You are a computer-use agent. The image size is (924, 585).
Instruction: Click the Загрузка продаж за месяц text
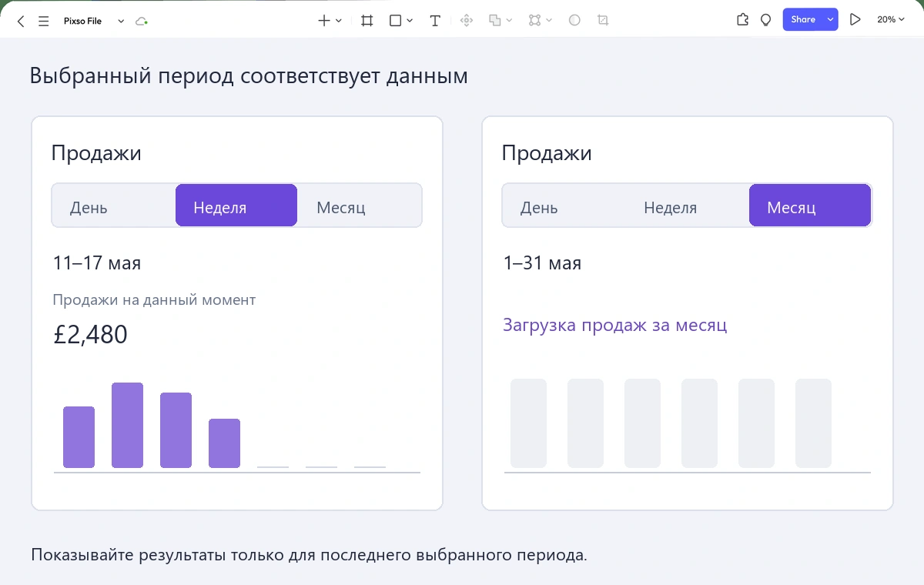614,325
